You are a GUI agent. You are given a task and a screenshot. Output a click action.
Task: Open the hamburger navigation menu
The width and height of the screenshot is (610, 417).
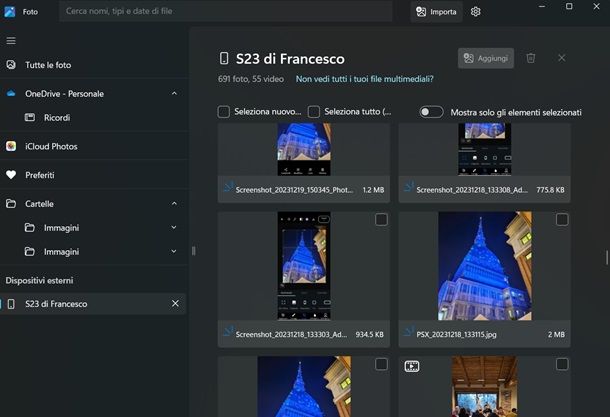click(11, 40)
